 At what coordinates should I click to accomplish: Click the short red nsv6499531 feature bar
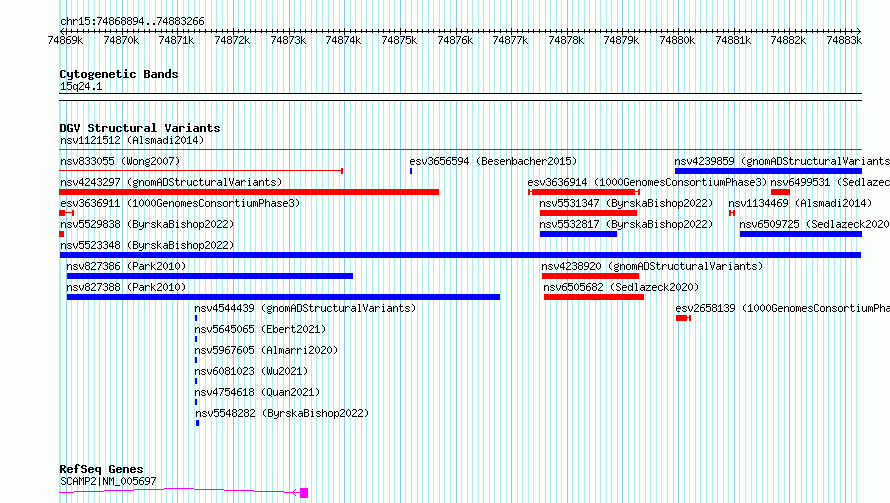point(780,192)
